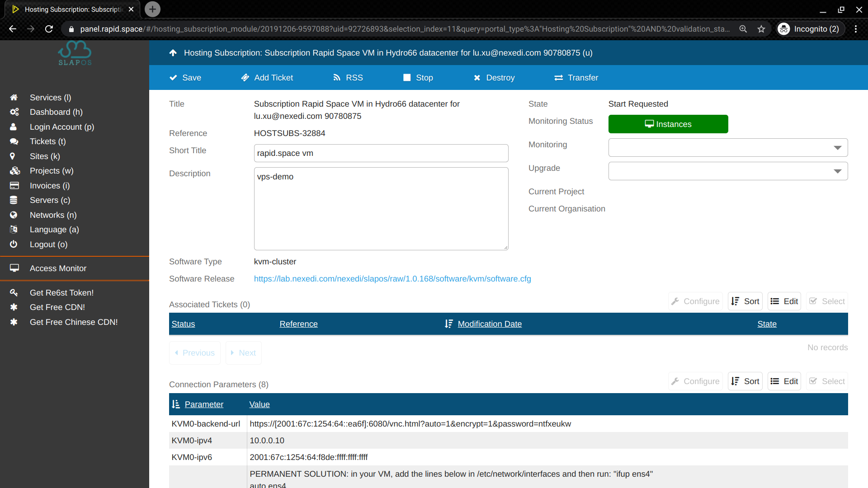The width and height of the screenshot is (868, 488).
Task: Click the Language translate icon
Action: (14, 230)
